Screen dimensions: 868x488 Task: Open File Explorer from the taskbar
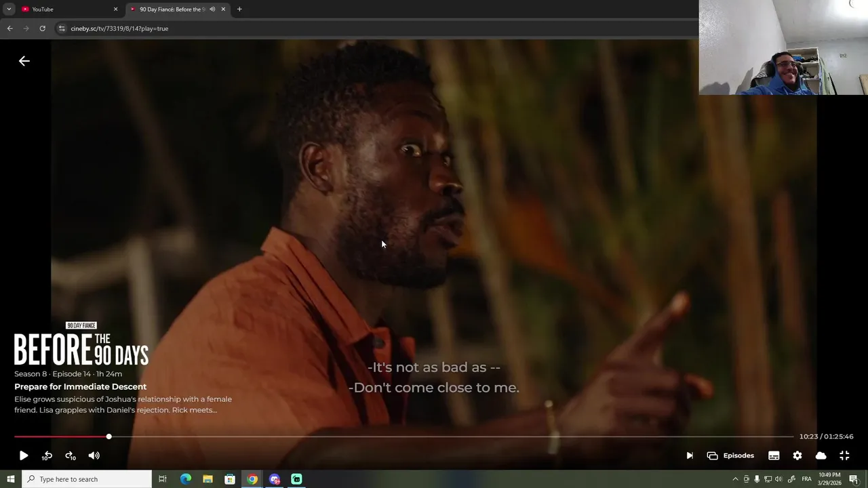[x=208, y=479]
